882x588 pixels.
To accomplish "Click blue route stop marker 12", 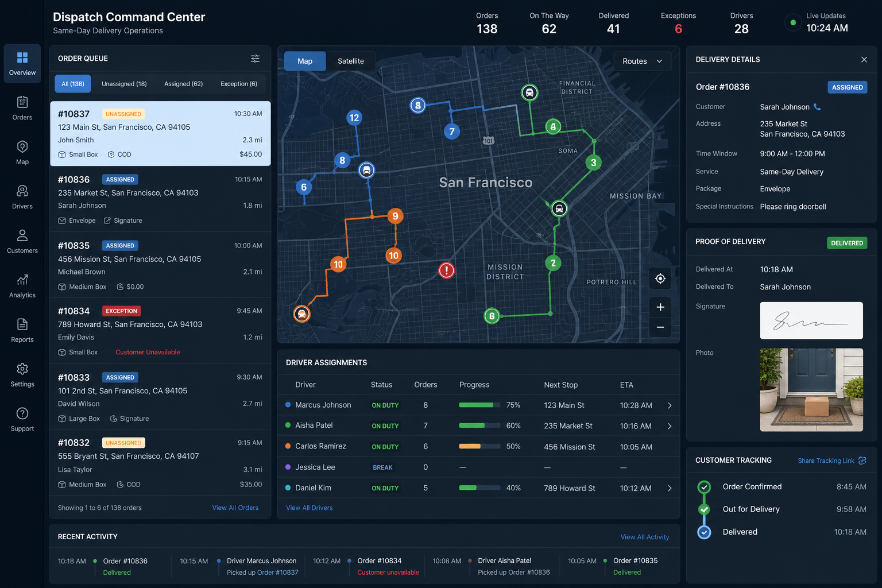I will [354, 118].
